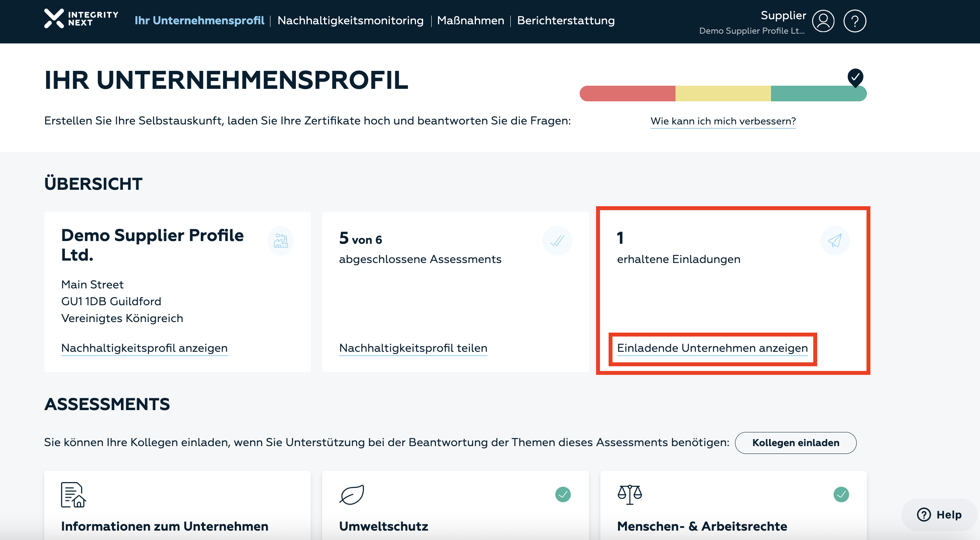Viewport: 980px width, 540px height.
Task: Open Einladende Unternehmen anzeigen link
Action: point(712,348)
